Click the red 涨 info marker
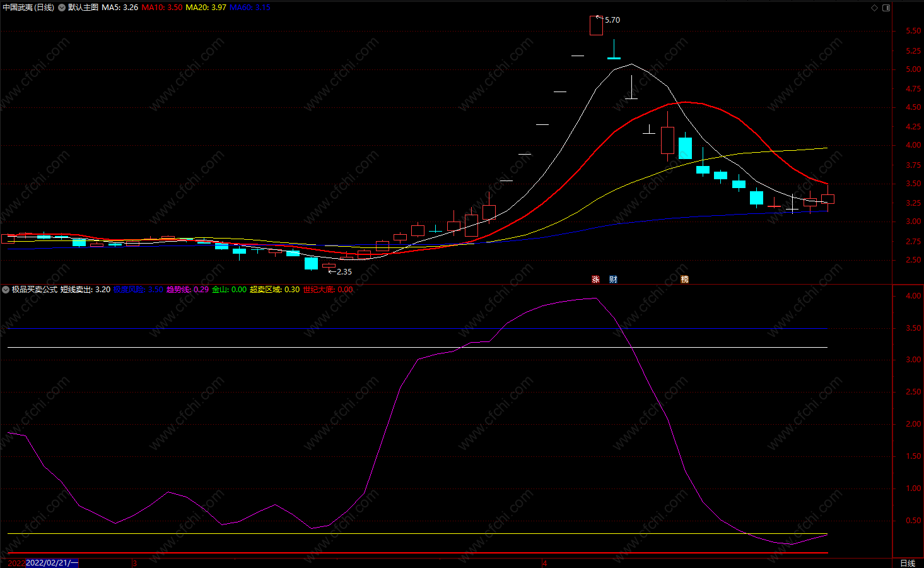Viewport: 924px width, 568px height. [x=595, y=279]
